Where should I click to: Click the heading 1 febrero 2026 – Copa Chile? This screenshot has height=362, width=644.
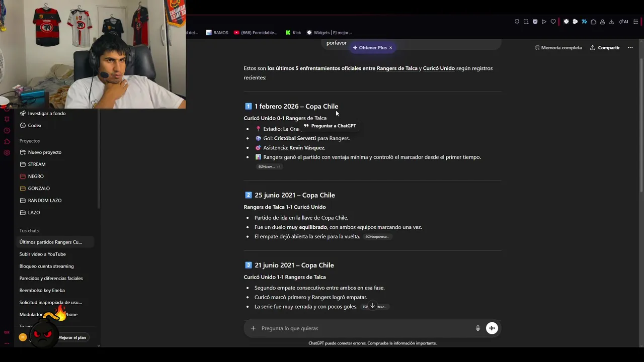click(296, 107)
